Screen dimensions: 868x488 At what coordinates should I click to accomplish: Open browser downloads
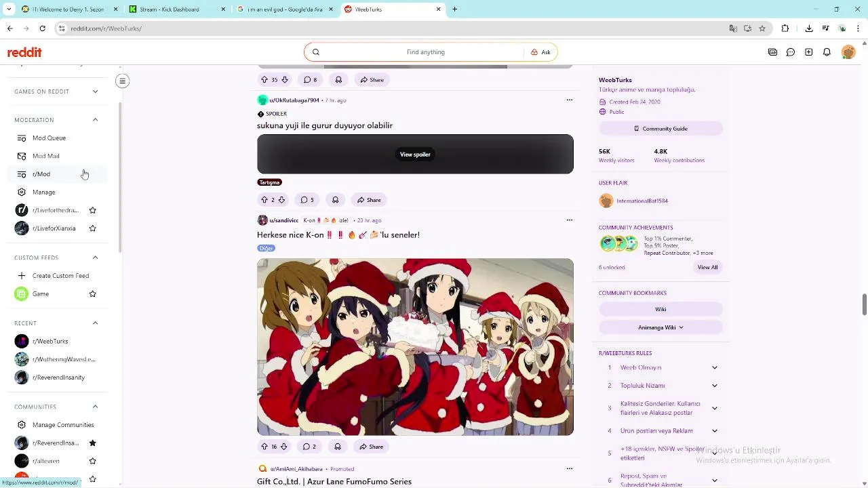pos(809,28)
